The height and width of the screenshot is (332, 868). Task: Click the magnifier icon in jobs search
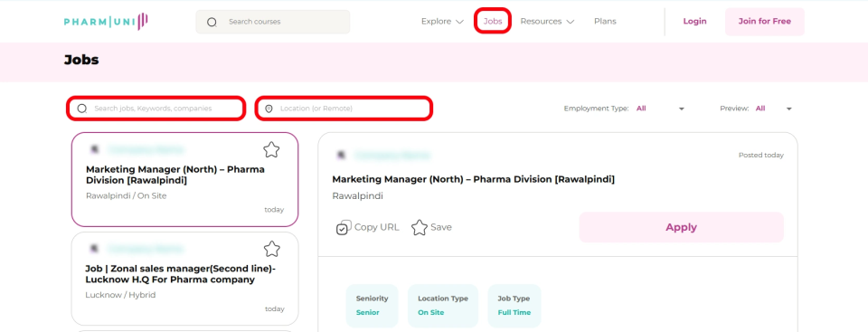click(82, 109)
